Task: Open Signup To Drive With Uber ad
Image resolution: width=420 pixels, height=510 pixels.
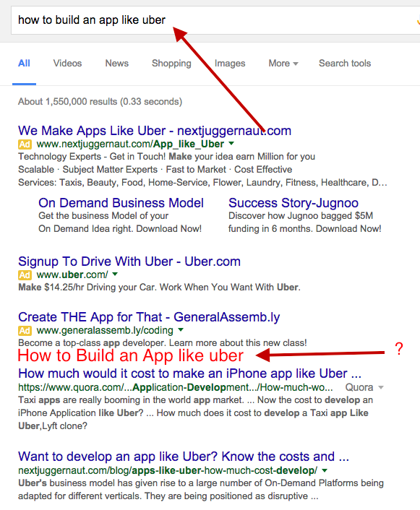Action: pos(129,262)
